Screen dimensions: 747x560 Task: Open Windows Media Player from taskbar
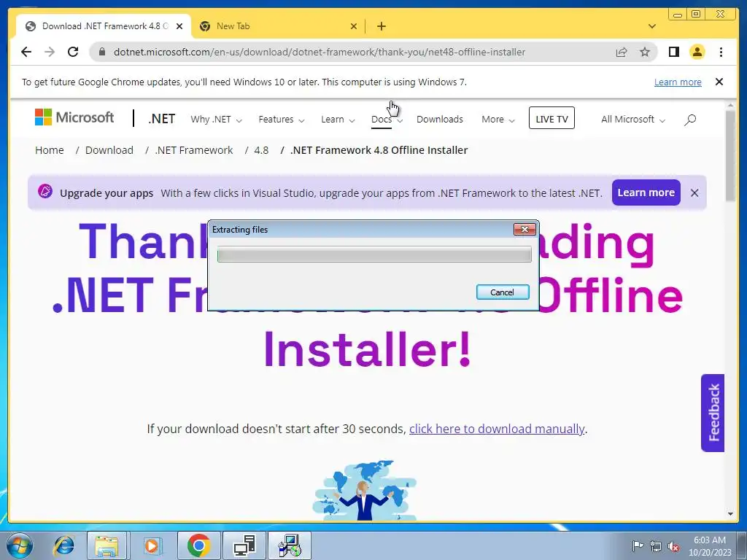[152, 545]
